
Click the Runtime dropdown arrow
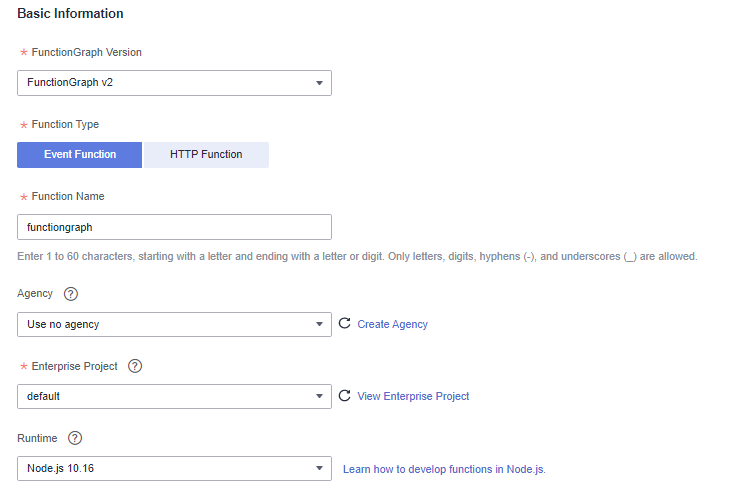click(319, 469)
